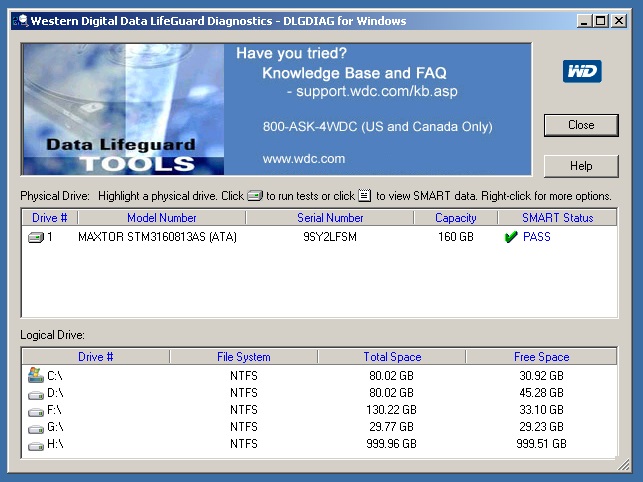Select the G:\ drive icon
This screenshot has height=482, width=643.
tap(36, 429)
